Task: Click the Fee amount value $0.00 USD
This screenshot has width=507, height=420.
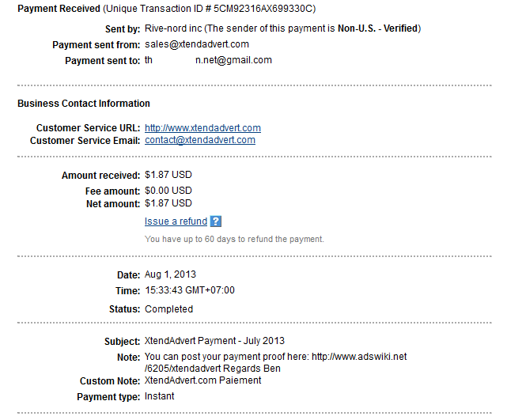Action: (168, 191)
